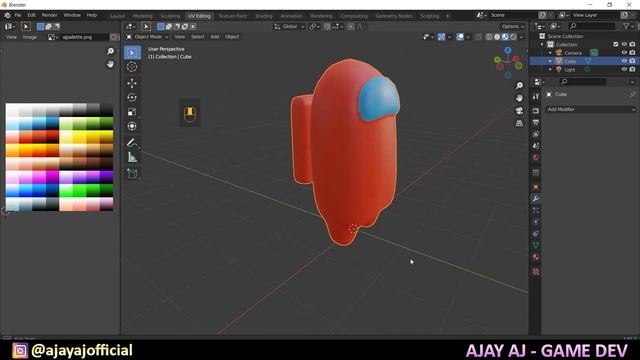Viewport: 640px width, 360px height.
Task: Toggle Collection exclude checkbox in outliner
Action: pos(616,44)
